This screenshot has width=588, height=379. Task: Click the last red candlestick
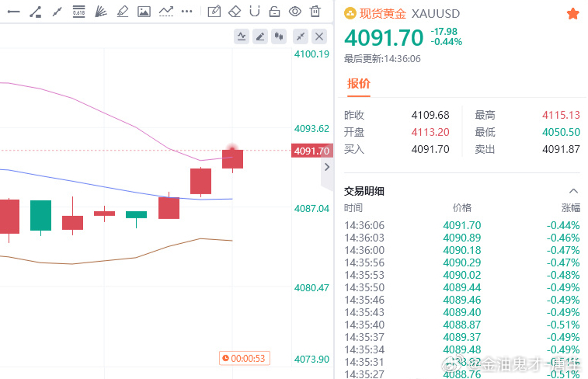click(232, 159)
